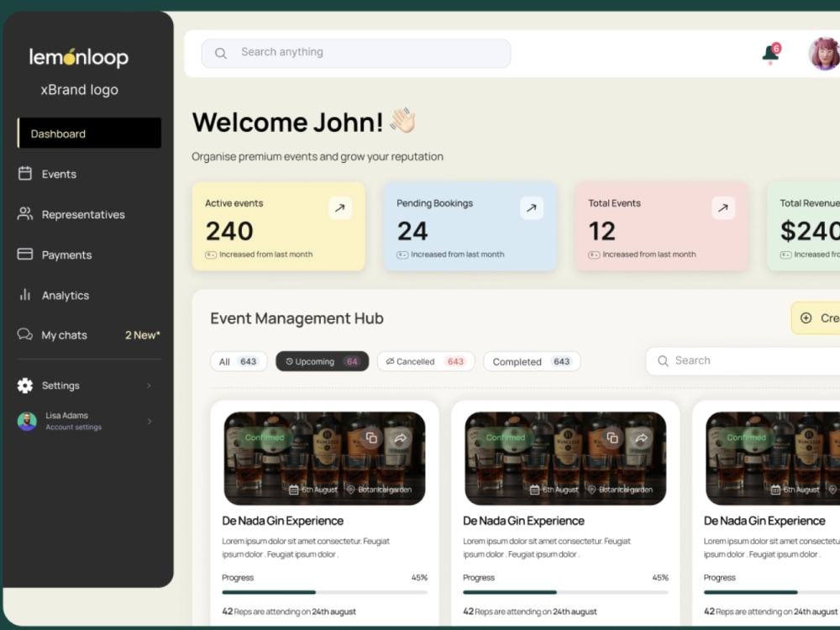Open the Pending Bookings 24 card
Screen dimensions: 840x630
(x=470, y=227)
